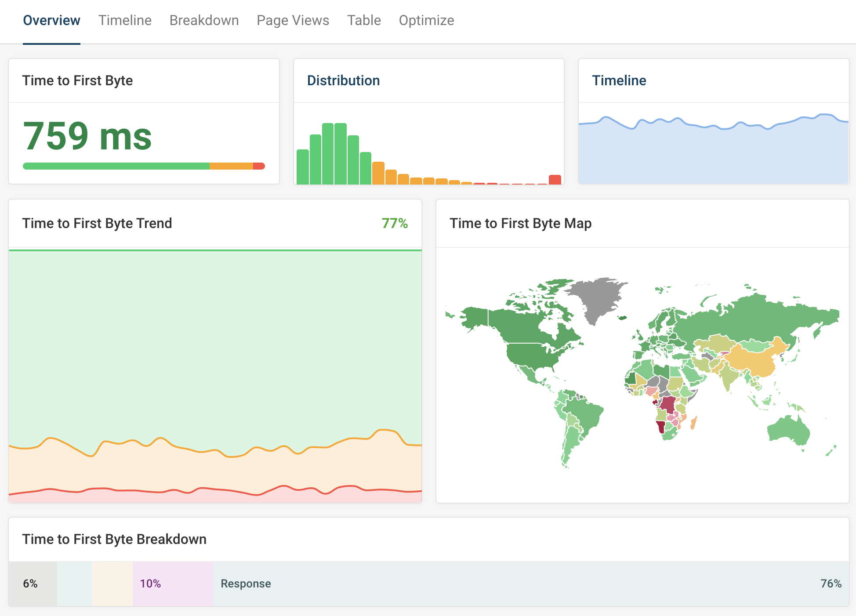
Task: Click the Distribution card title link
Action: [x=343, y=80]
